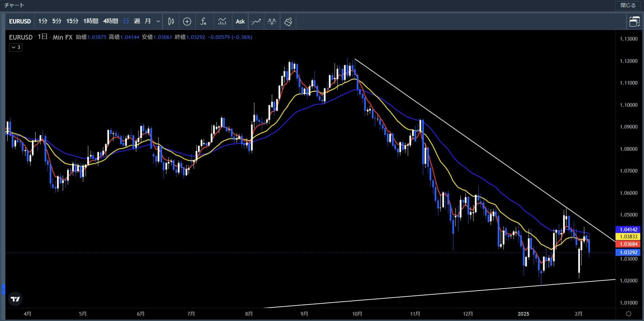Click the TradingView logo

click(x=15, y=299)
